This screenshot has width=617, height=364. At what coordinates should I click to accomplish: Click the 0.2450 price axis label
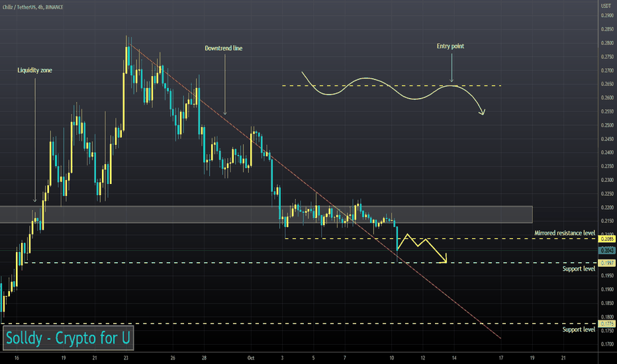(607, 139)
